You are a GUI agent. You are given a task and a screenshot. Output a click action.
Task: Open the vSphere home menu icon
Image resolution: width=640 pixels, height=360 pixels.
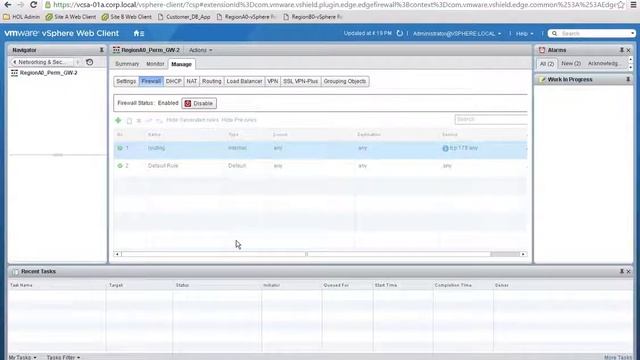pos(139,33)
